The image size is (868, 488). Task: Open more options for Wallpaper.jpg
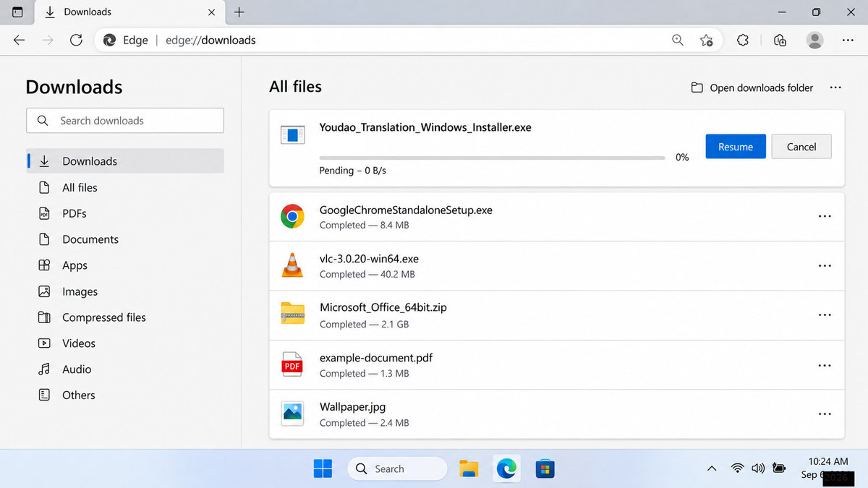(x=825, y=414)
